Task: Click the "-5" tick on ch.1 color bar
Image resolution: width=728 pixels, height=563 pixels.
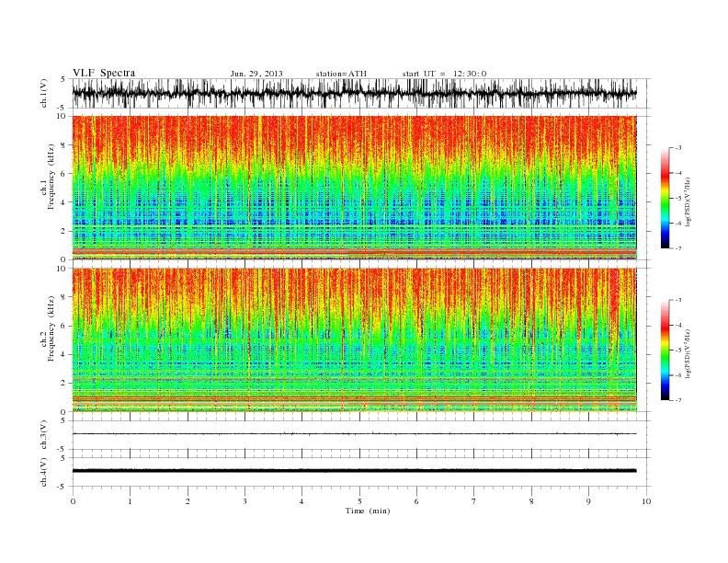Action: click(x=678, y=199)
